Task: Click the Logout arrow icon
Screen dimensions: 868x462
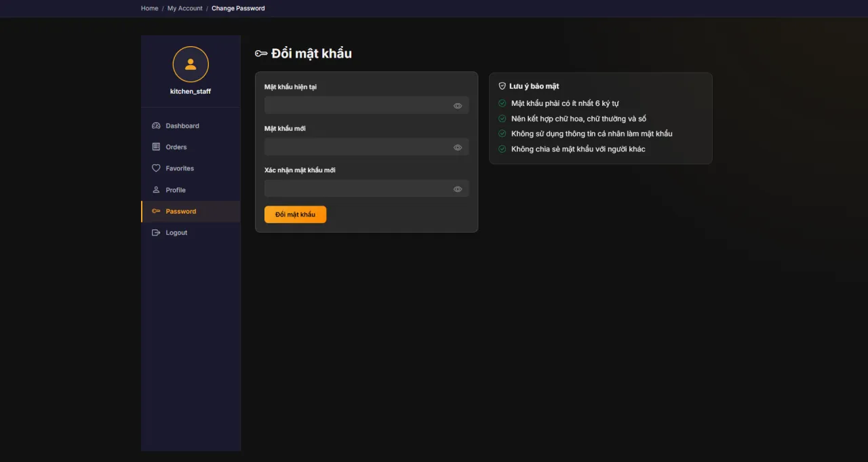Action: point(156,233)
